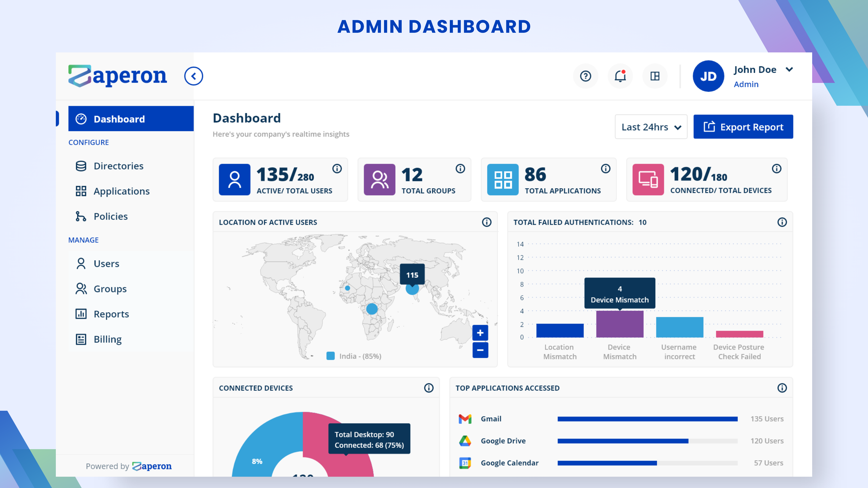
Task: Click the Zaperon link in Powered by footer
Action: click(152, 466)
